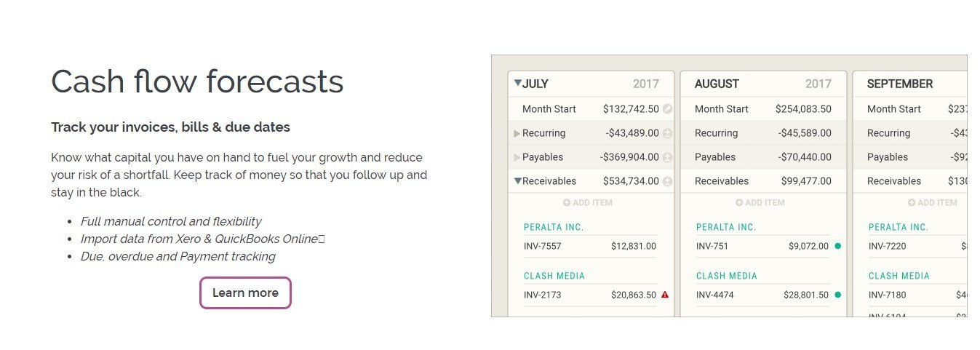Screen dimensions: 980x350
Task: Click the red overdue warning icon on INV-2173
Action: coord(665,295)
